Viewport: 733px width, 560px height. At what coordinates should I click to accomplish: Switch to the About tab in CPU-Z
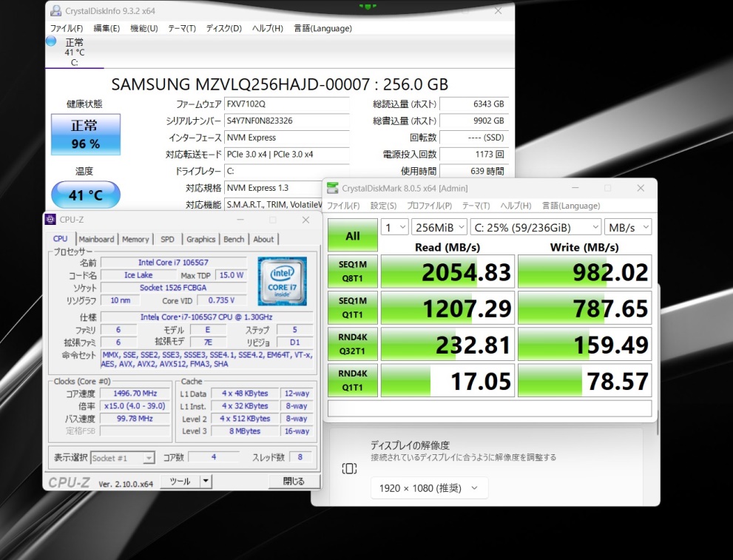pos(263,240)
